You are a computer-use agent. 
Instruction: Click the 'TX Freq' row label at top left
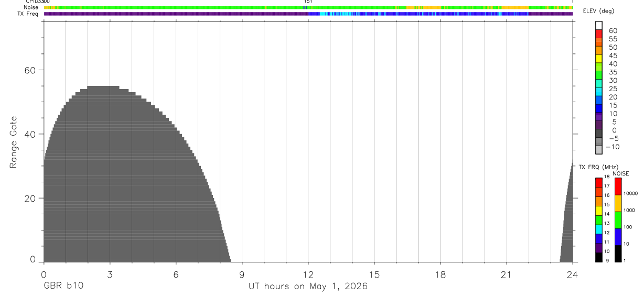tap(28, 14)
